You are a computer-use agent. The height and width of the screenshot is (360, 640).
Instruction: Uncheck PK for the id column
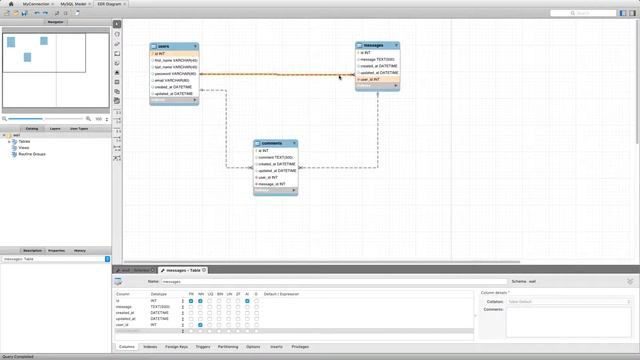point(191,301)
